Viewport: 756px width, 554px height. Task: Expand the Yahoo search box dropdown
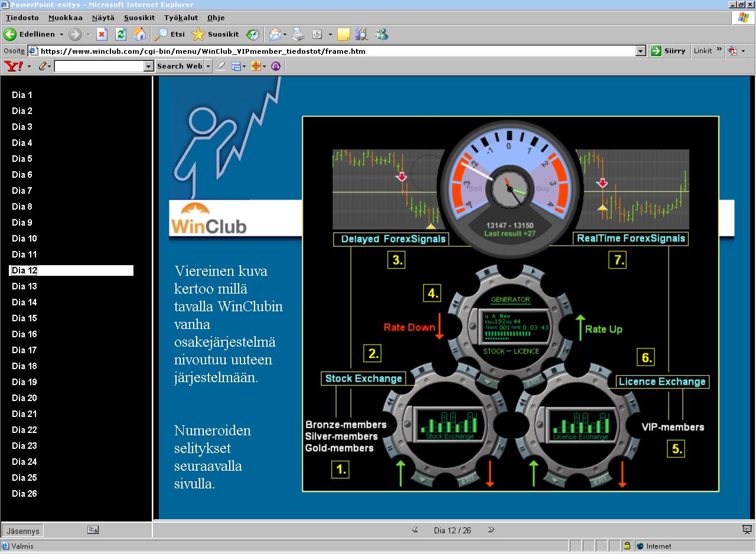[149, 67]
